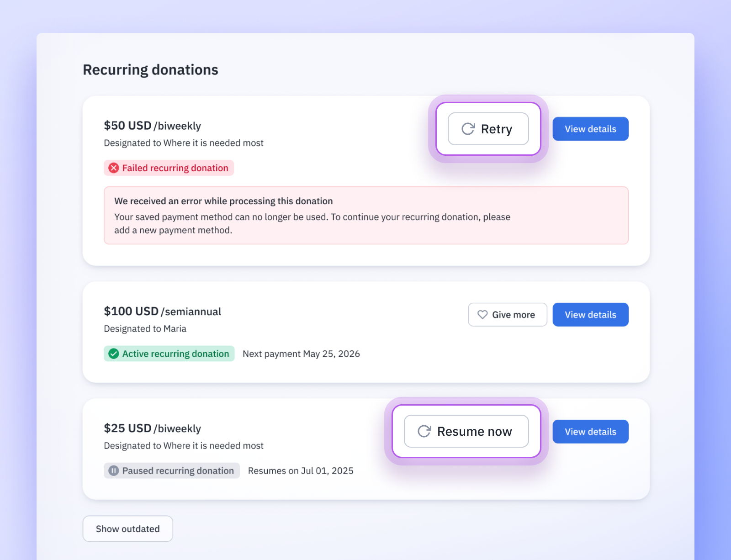Click the Resume now refresh arrow icon

[424, 431]
